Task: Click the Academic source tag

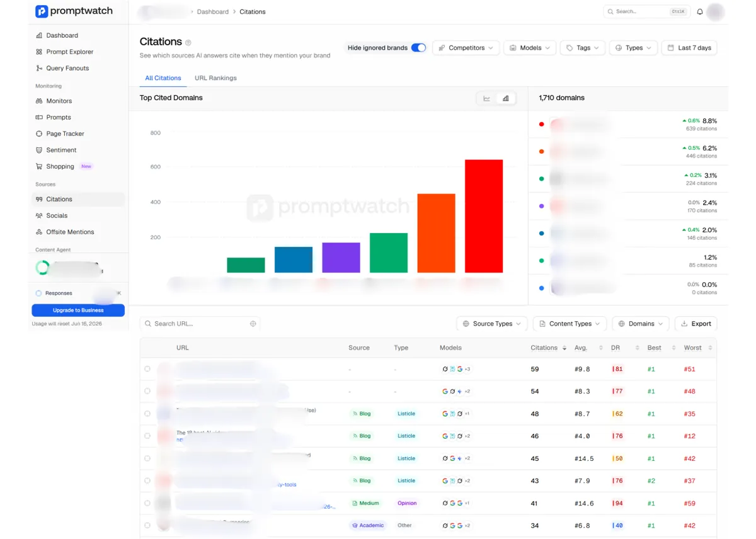Action: [x=368, y=525]
